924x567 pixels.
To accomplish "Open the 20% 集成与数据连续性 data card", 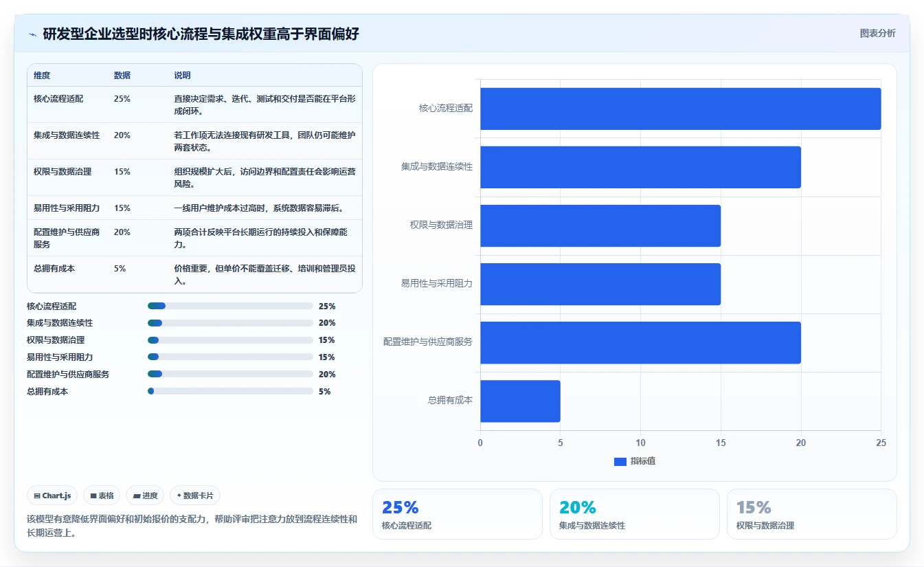I will point(635,514).
